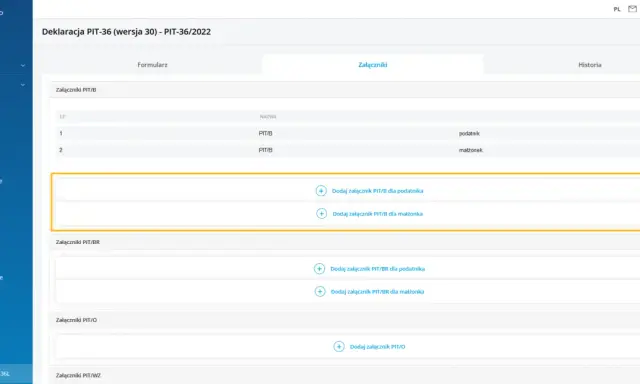This screenshot has width=640, height=384.
Task: Click the LP column header
Action: [62, 117]
